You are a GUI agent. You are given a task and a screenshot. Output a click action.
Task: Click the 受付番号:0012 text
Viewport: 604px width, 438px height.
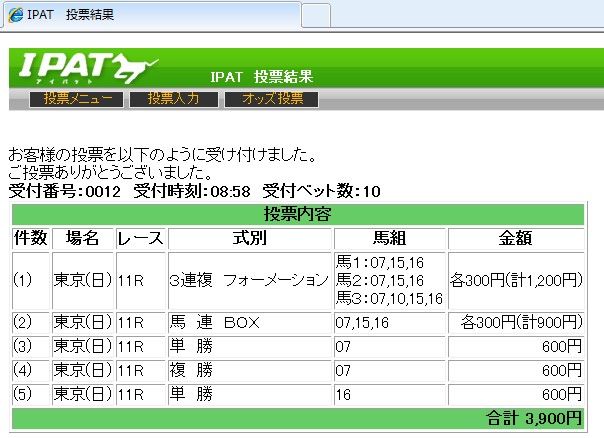tap(65, 191)
